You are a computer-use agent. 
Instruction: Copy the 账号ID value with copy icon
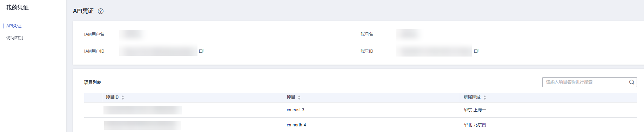(x=476, y=51)
